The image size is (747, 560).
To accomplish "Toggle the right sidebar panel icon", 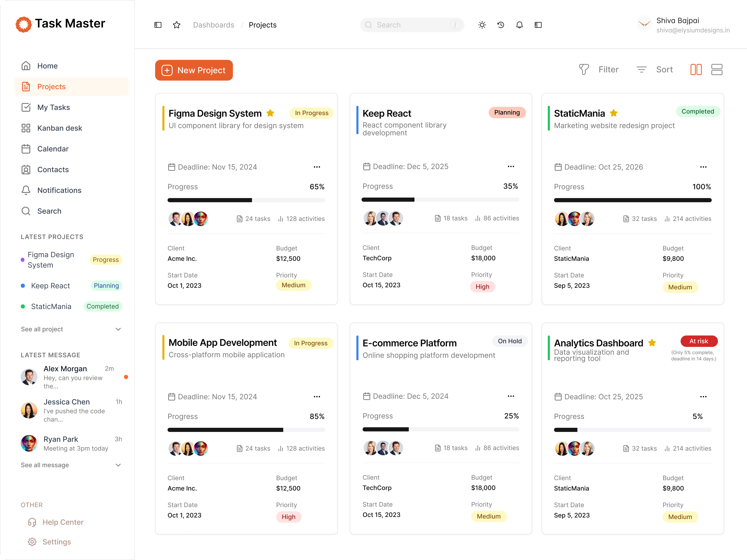I will [x=538, y=25].
